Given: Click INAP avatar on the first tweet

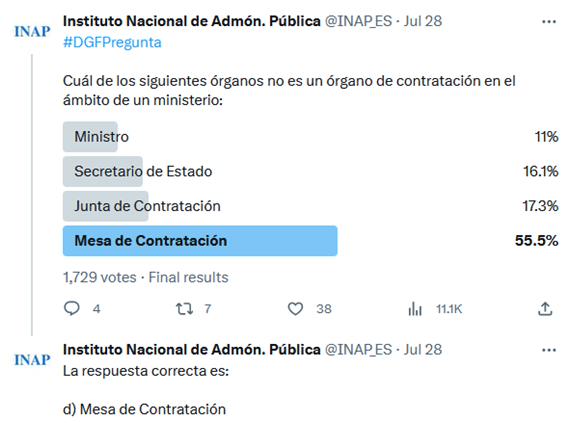Looking at the screenshot, I should pos(32,32).
